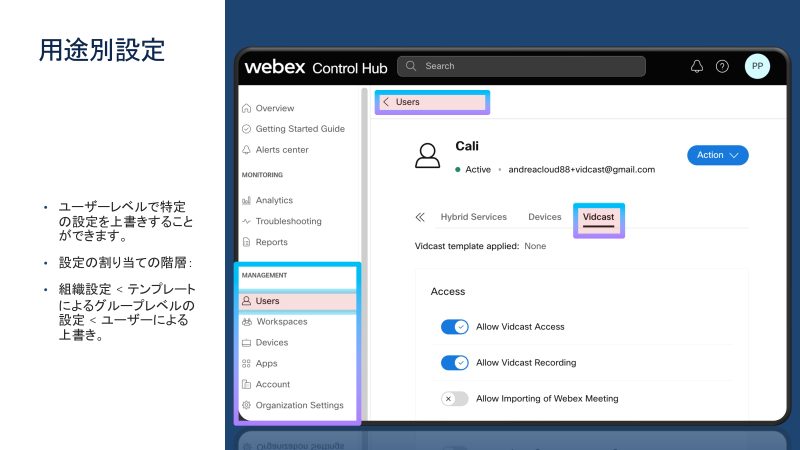Click the Search input field
The height and width of the screenshot is (450, 800).
coord(520,66)
